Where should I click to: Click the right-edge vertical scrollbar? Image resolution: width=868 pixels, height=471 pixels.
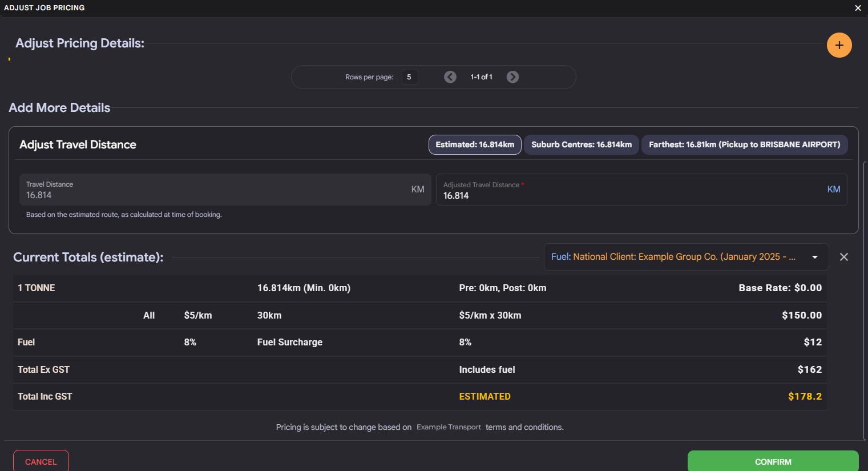click(x=865, y=300)
